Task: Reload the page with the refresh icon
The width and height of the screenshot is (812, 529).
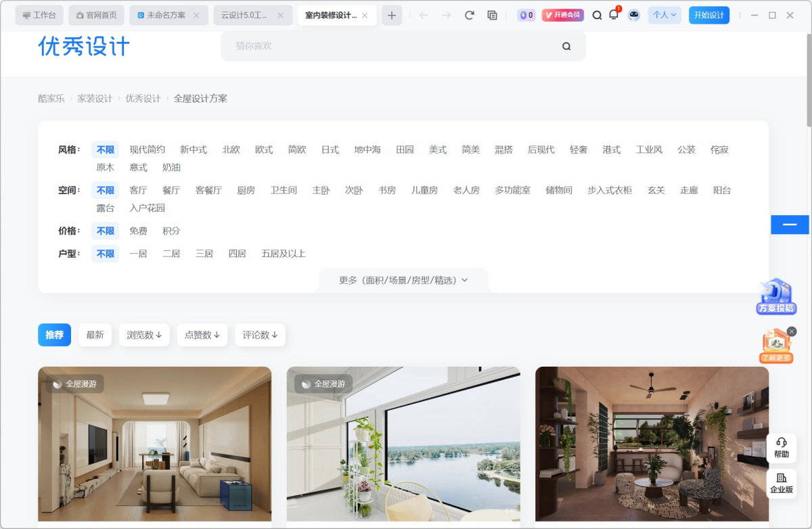Action: (470, 15)
